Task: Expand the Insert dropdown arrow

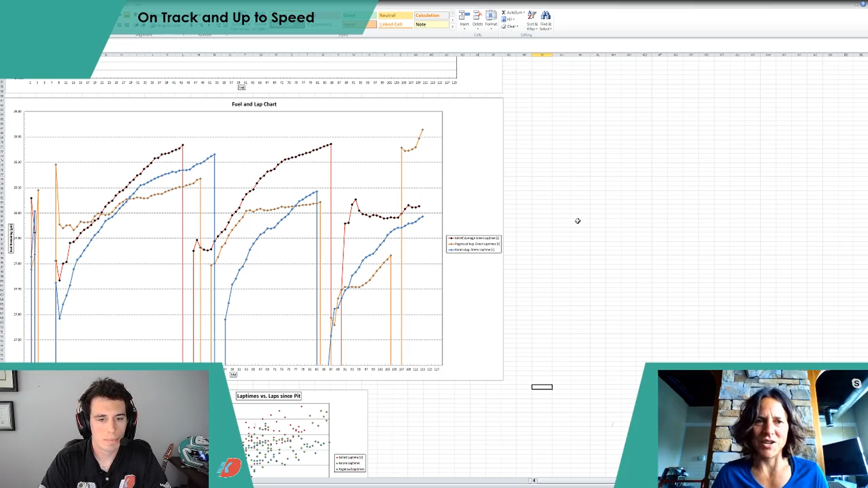Action: (464, 29)
